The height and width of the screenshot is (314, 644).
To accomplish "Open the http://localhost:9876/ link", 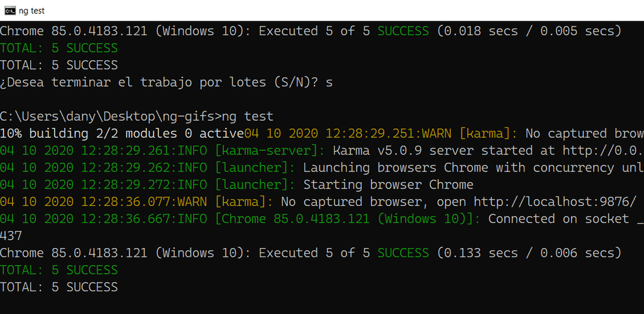I will 556,202.
